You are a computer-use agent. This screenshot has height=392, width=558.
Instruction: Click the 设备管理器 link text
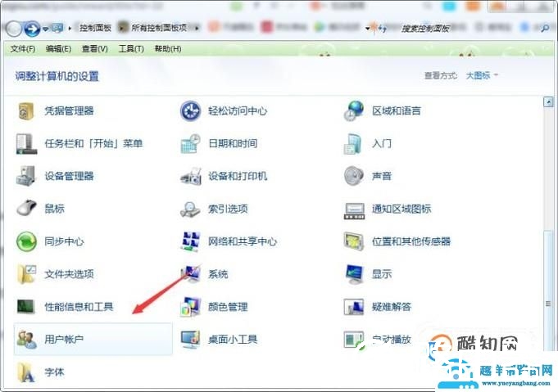point(69,176)
